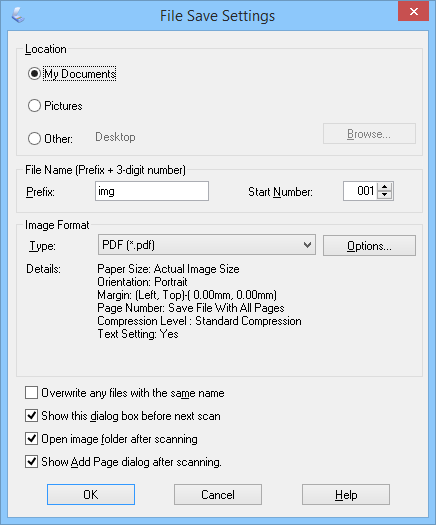This screenshot has width=436, height=525.
Task: Click the disabled Browse button
Action: pyautogui.click(x=369, y=134)
